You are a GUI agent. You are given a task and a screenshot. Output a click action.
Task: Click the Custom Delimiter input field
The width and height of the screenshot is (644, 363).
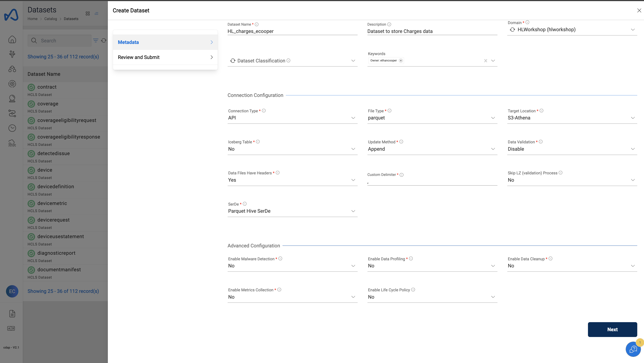click(x=432, y=182)
